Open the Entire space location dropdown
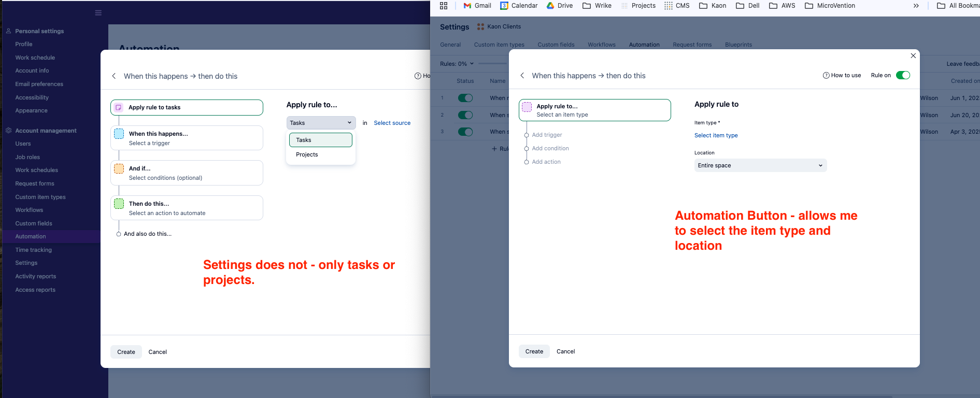980x398 pixels. (x=760, y=165)
